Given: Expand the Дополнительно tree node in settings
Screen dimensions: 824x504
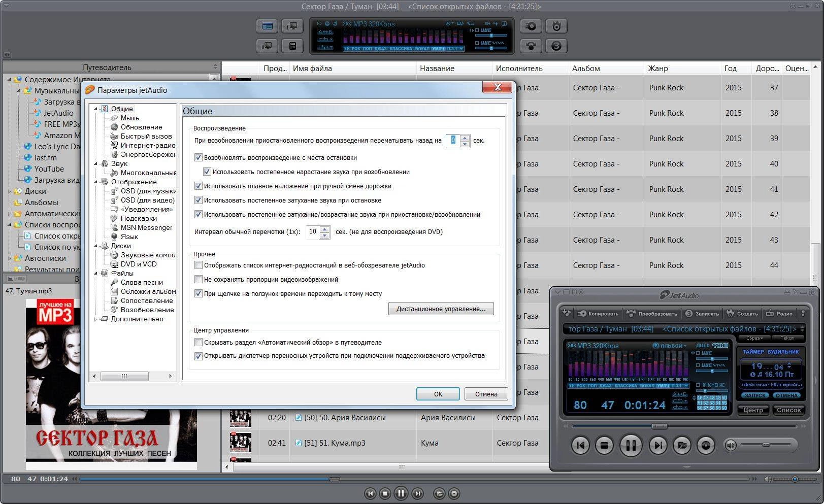Looking at the screenshot, I should 95,319.
